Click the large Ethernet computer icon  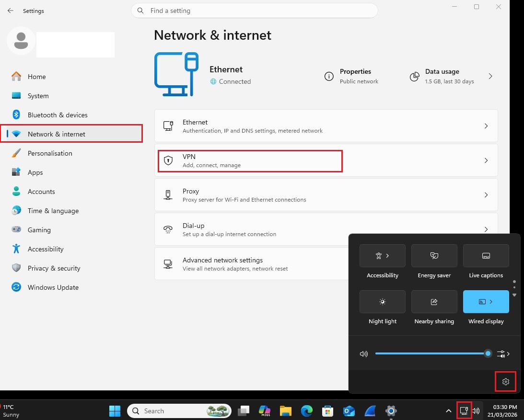[x=176, y=74]
